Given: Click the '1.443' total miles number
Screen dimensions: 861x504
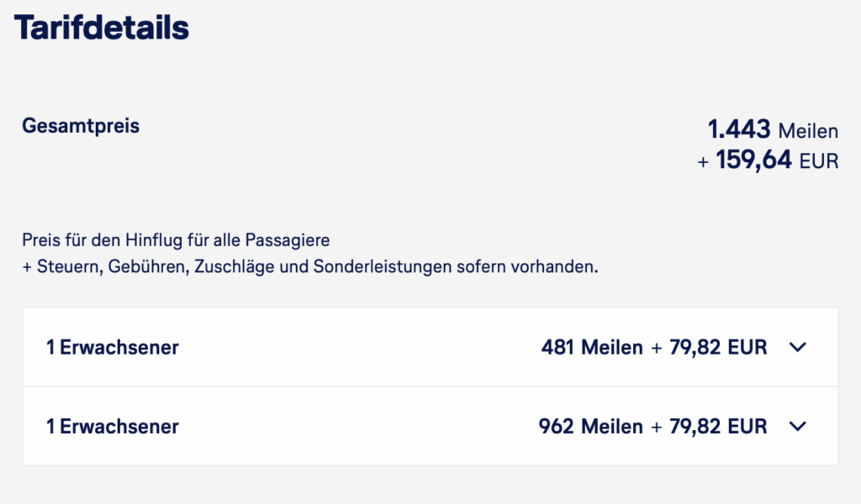Looking at the screenshot, I should (x=739, y=129).
